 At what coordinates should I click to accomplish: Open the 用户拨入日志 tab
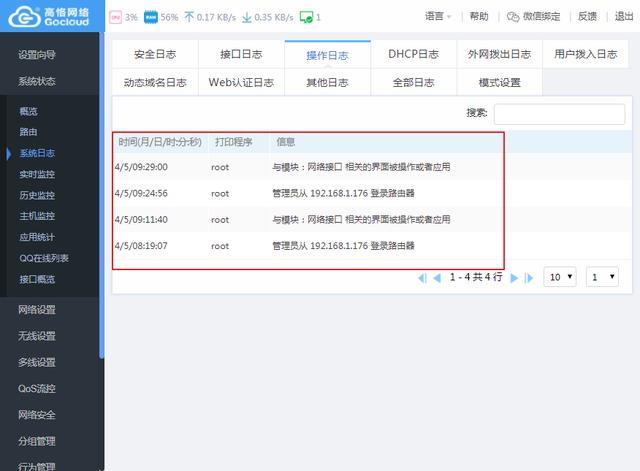586,54
